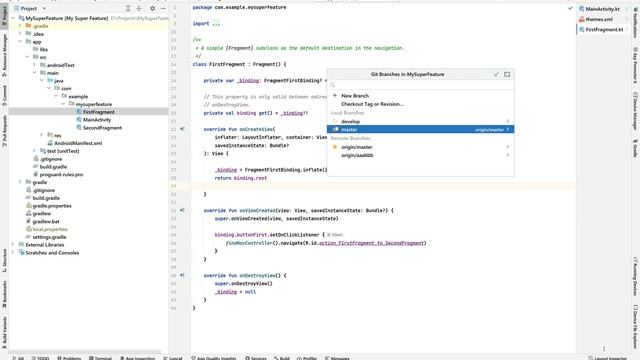This screenshot has height=360, width=640.
Task: Click the override gutter icon beside onCreateView
Action: pos(182,129)
